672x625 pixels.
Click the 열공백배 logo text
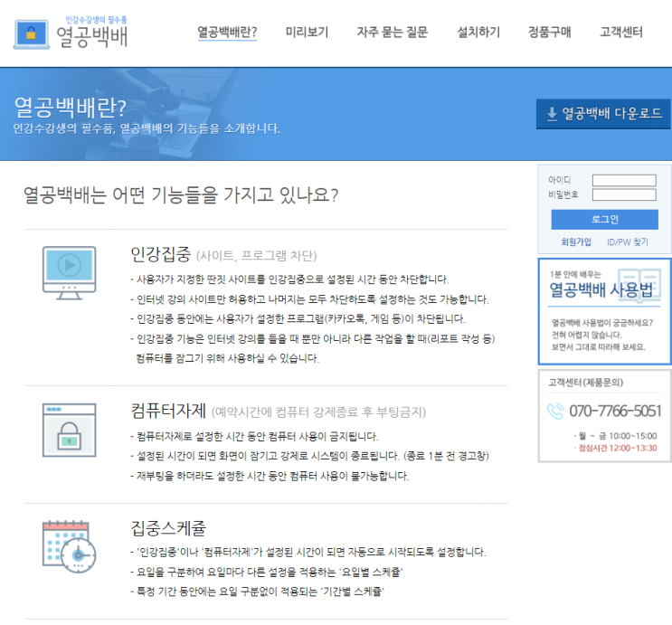(x=92, y=36)
